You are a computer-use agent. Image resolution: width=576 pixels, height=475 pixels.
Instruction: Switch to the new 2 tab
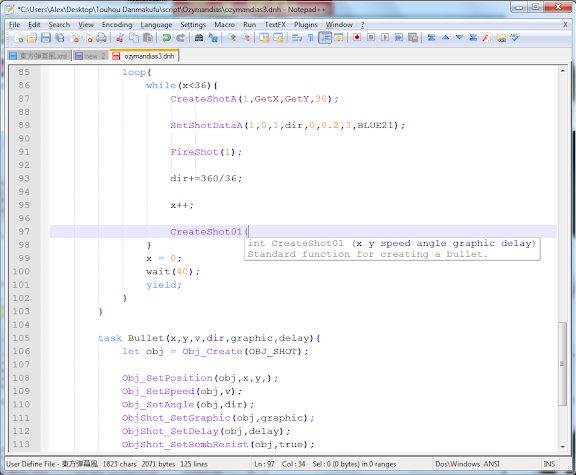(x=90, y=56)
